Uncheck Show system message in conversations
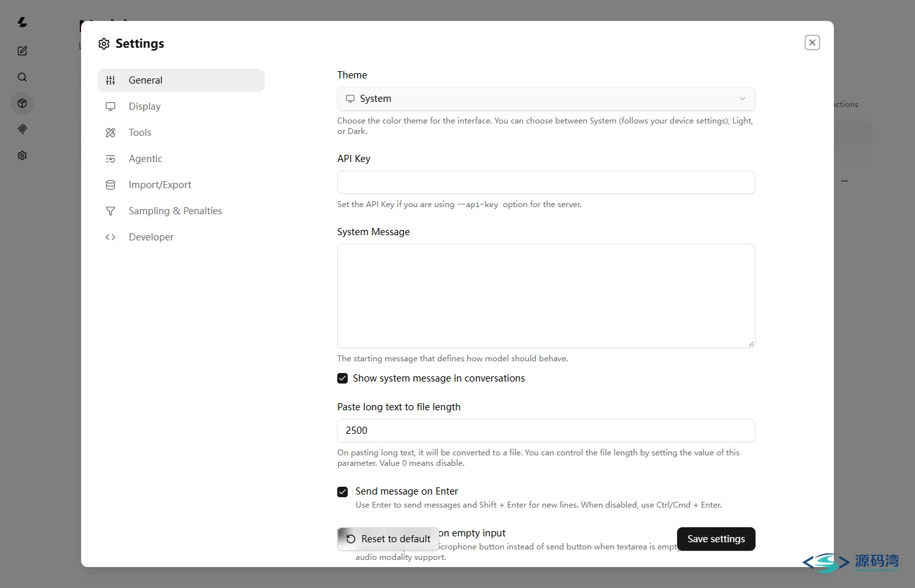This screenshot has height=588, width=915. (342, 378)
